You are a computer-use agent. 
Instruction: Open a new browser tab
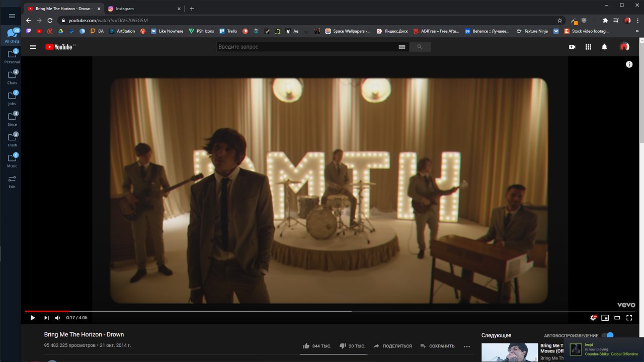(x=192, y=9)
